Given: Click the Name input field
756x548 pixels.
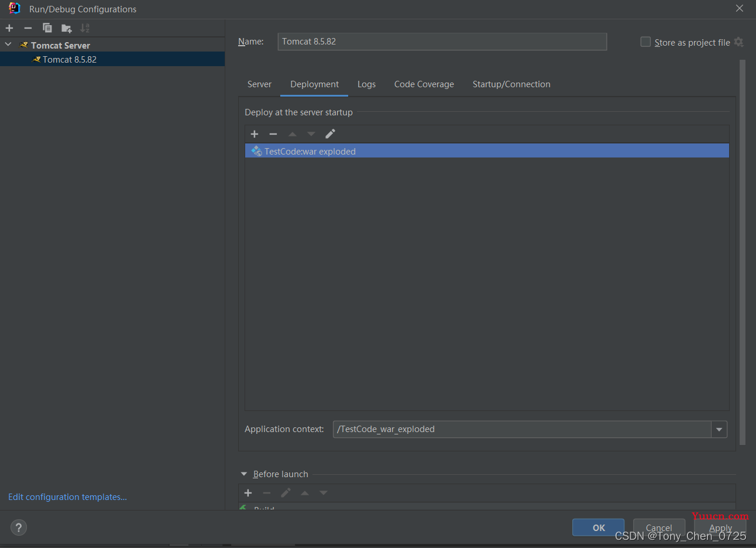Looking at the screenshot, I should coord(442,42).
